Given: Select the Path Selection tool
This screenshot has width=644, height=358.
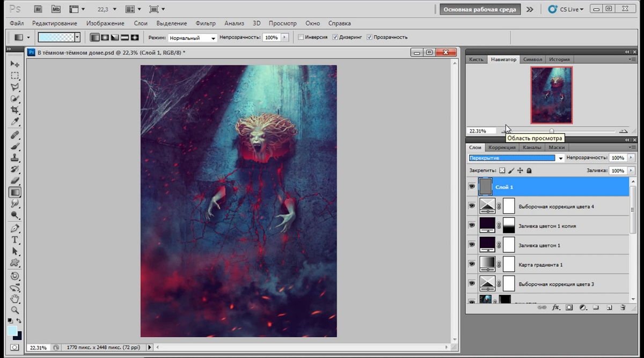Looking at the screenshot, I should click(x=15, y=251).
